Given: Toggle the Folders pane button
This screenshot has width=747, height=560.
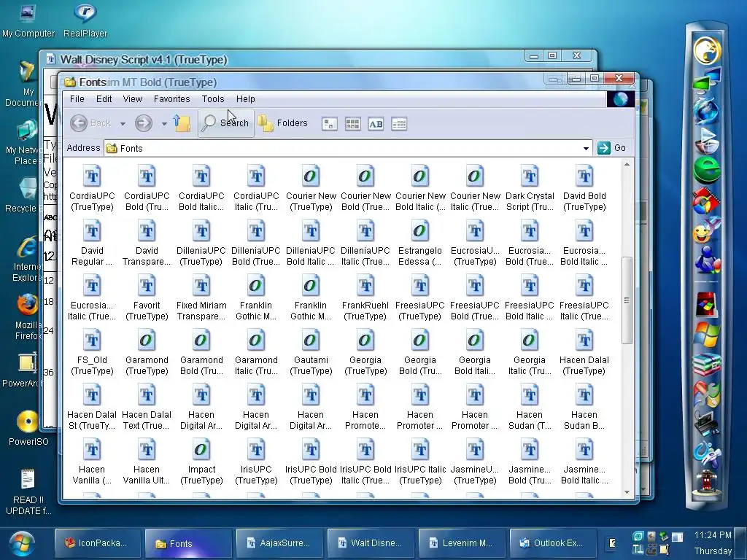Looking at the screenshot, I should click(283, 123).
